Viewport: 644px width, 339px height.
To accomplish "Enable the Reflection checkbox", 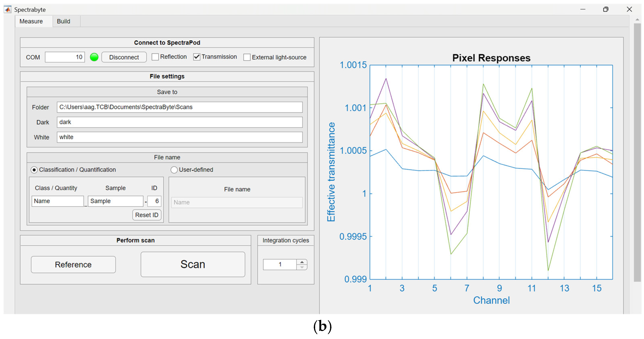I will pos(155,57).
